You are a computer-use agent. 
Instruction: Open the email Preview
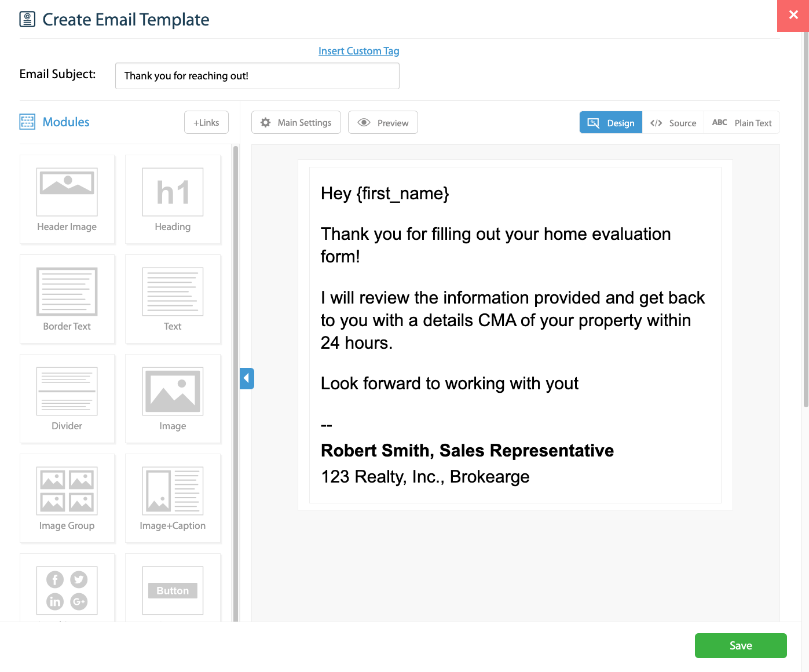pos(383,122)
